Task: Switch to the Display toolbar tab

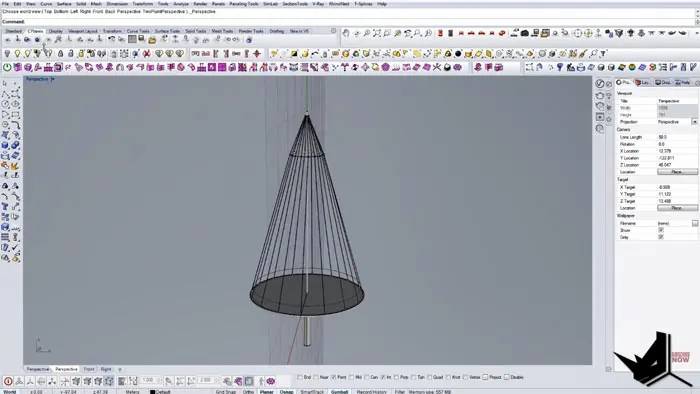Action: coord(55,31)
